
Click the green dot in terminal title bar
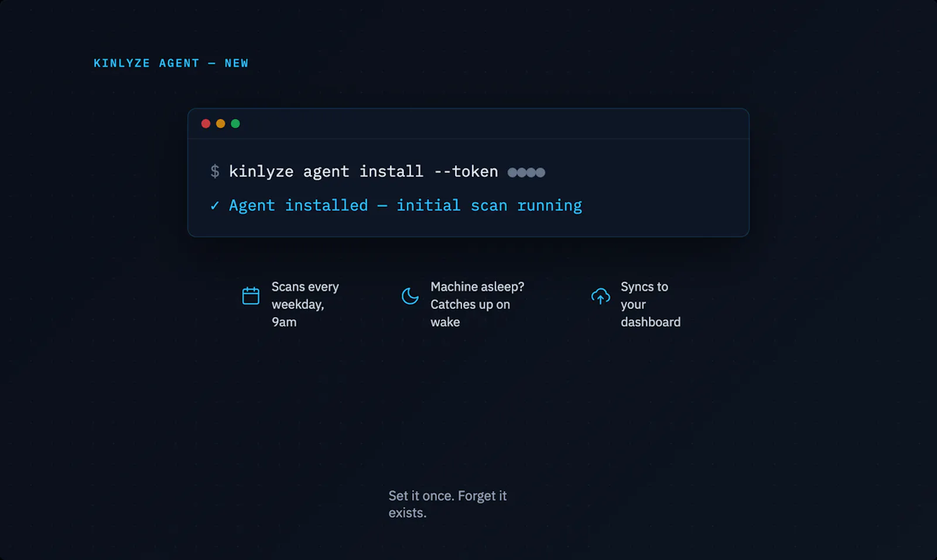point(235,123)
